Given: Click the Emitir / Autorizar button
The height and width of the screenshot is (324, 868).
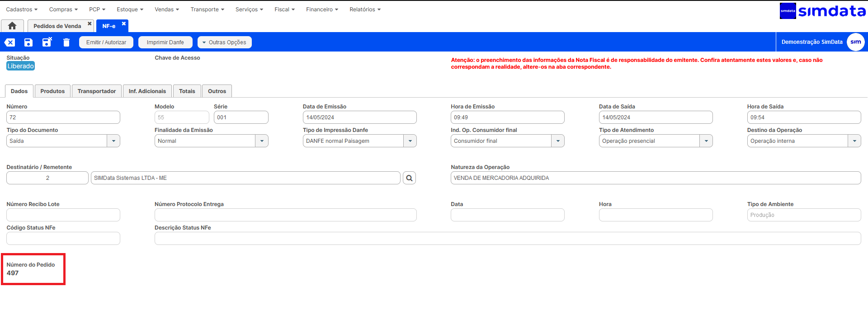Looking at the screenshot, I should (106, 42).
